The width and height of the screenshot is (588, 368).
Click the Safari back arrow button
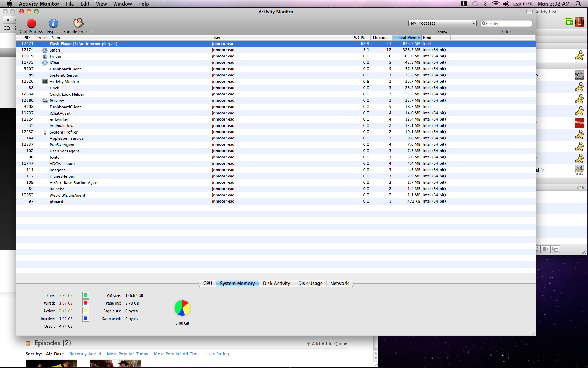8,20
